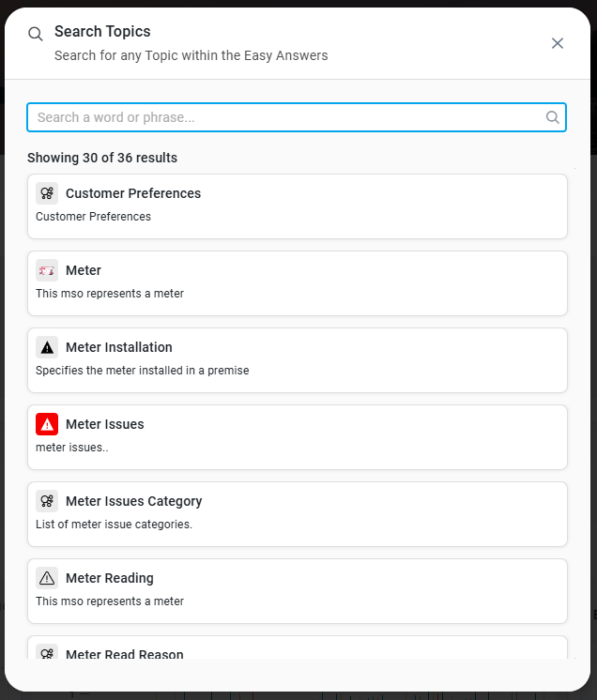Select the Meter Issues topic title
The height and width of the screenshot is (700, 597).
[x=105, y=424]
